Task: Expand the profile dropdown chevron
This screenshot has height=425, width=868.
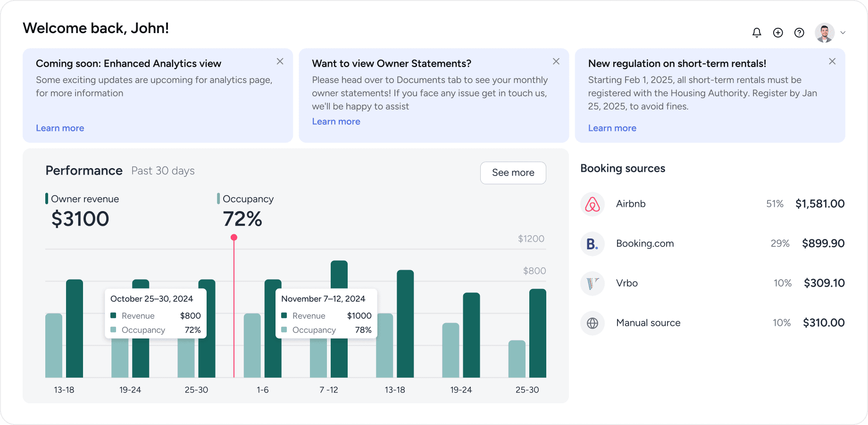Action: [843, 33]
